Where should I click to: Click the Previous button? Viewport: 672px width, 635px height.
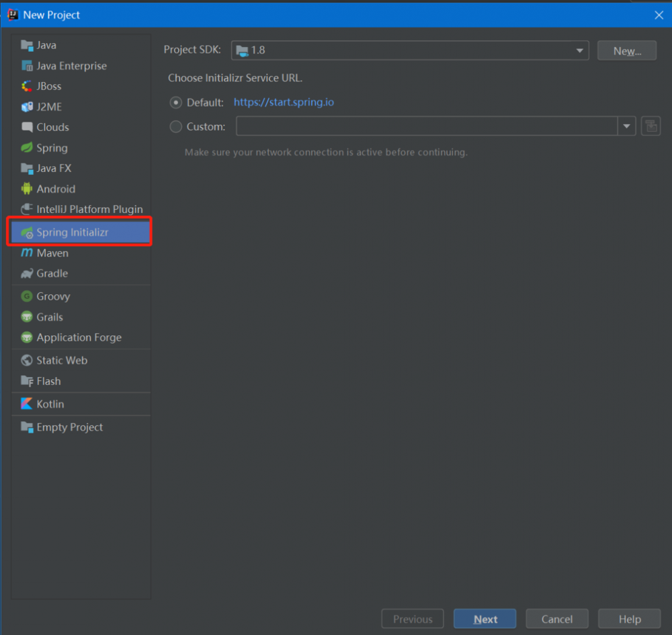[413, 619]
